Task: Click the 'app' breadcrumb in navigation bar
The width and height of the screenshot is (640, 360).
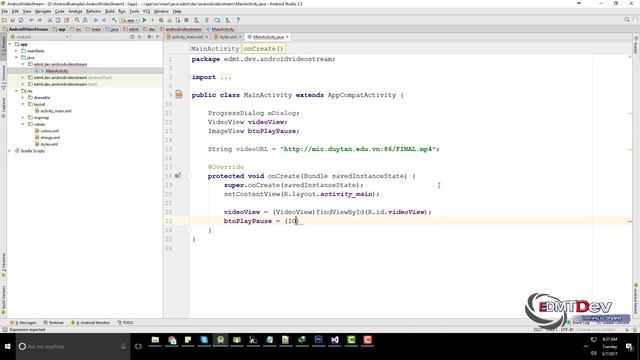Action: tap(60, 29)
